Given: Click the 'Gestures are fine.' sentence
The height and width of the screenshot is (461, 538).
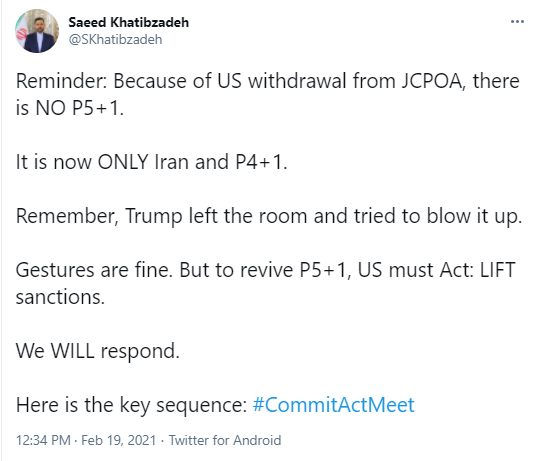Looking at the screenshot, I should coord(94,270).
